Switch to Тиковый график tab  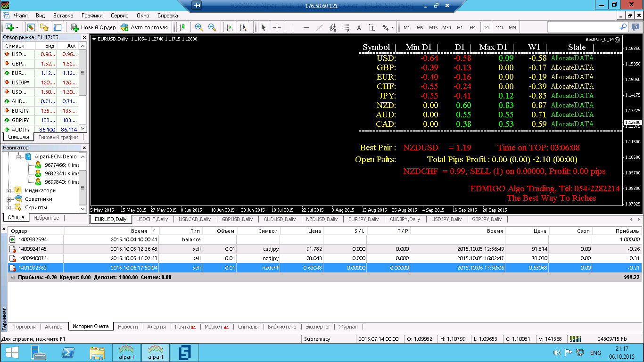click(x=58, y=137)
